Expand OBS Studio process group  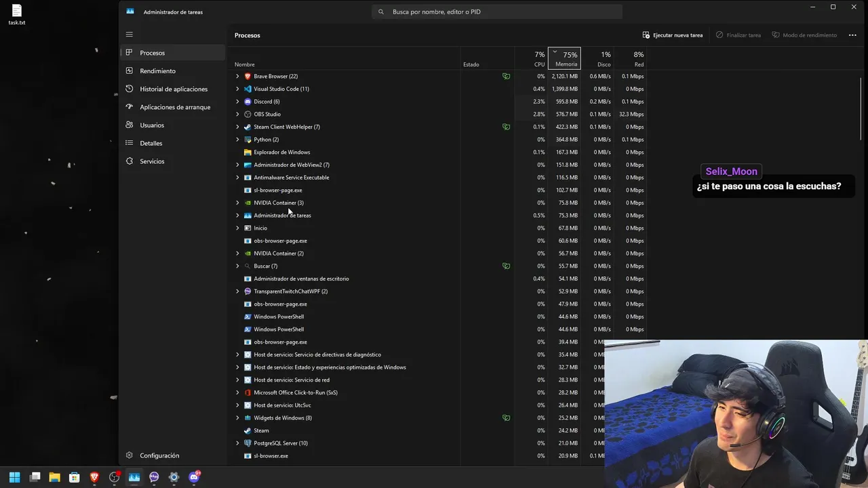click(x=237, y=114)
